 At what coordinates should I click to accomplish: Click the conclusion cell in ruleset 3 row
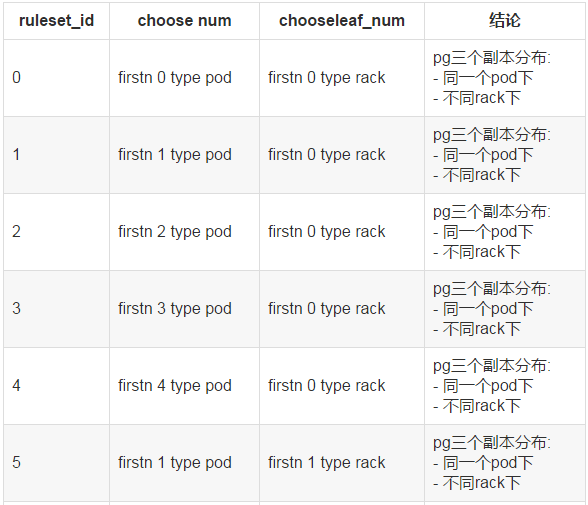[505, 309]
